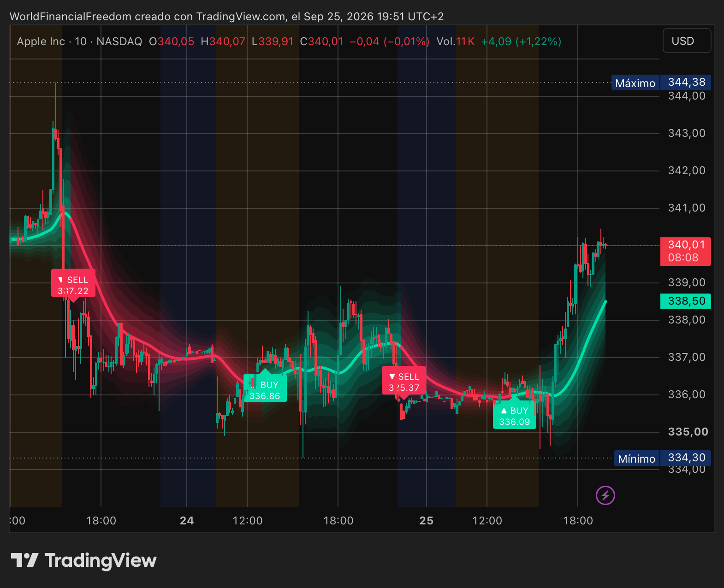The image size is (724, 588).
Task: Click the purple lightning bolt icon
Action: [x=605, y=495]
